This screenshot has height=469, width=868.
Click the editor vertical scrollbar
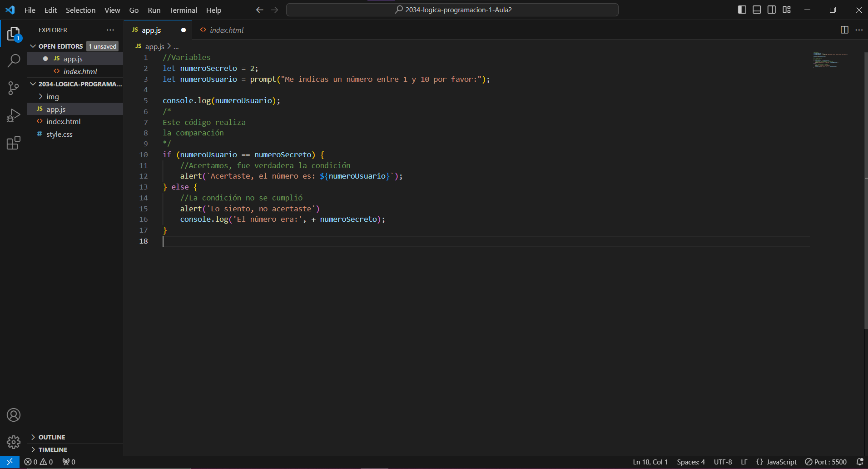click(x=865, y=191)
